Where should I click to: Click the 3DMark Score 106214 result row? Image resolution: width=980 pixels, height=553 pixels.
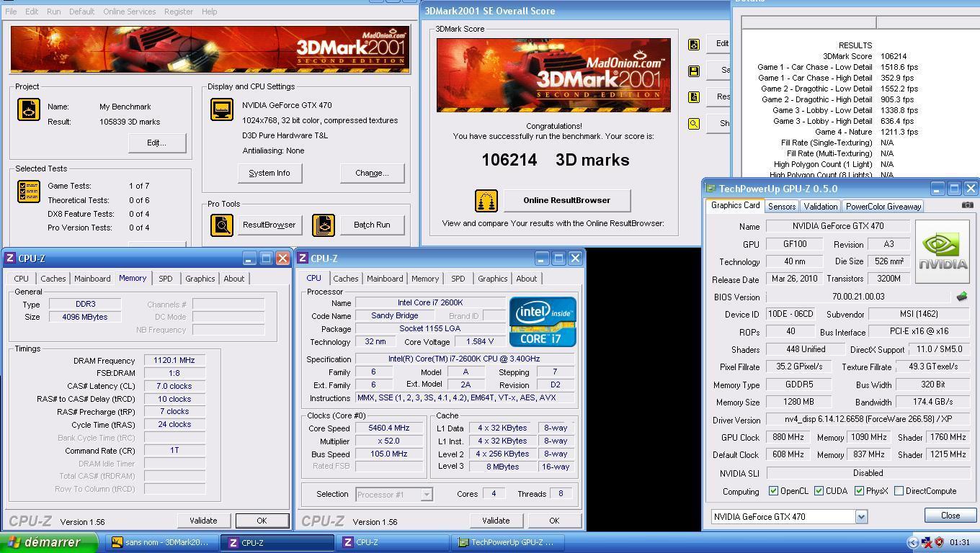(865, 56)
